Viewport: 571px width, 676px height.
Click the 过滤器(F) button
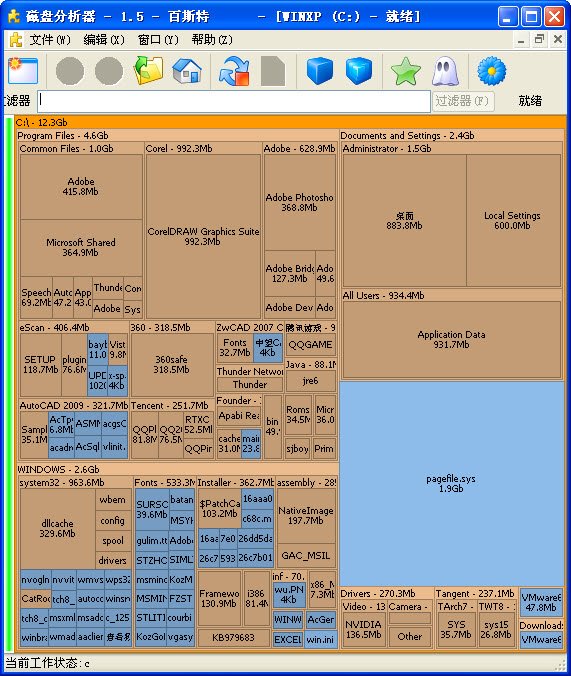click(463, 101)
